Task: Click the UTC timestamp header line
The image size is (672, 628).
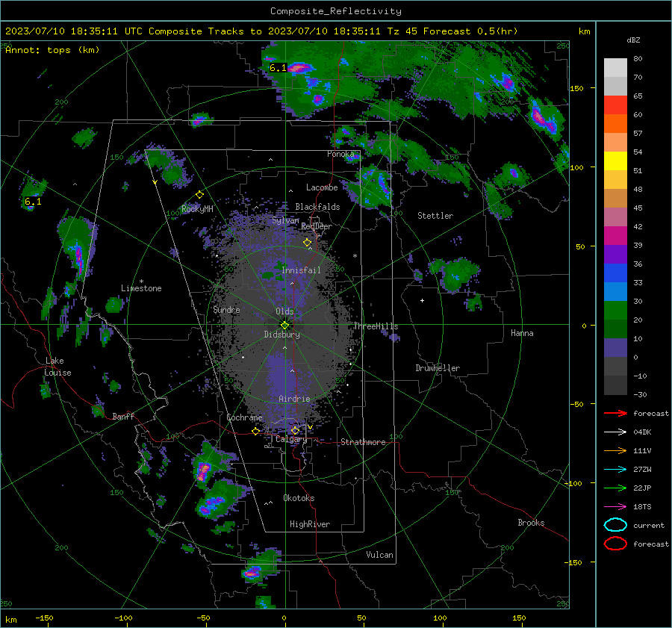Action: pyautogui.click(x=261, y=31)
